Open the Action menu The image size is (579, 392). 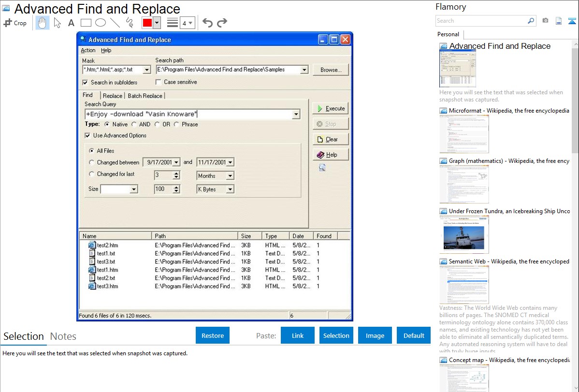pos(88,50)
